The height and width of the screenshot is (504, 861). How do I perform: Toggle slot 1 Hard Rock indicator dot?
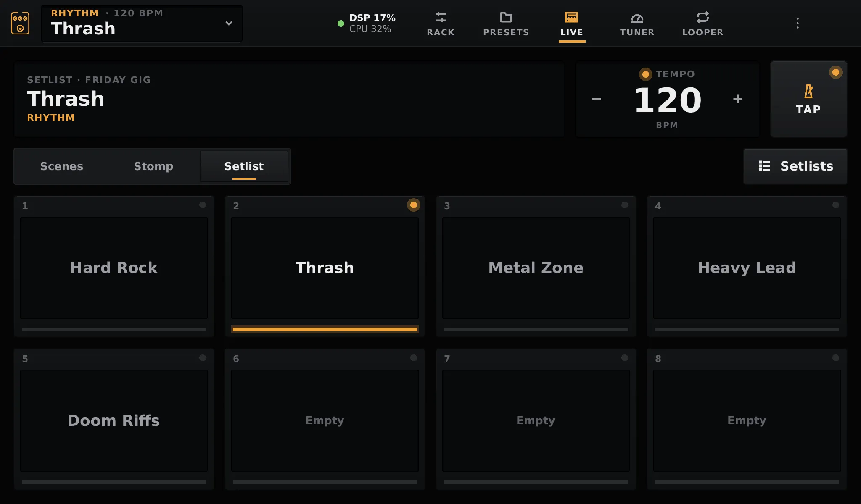[203, 205]
